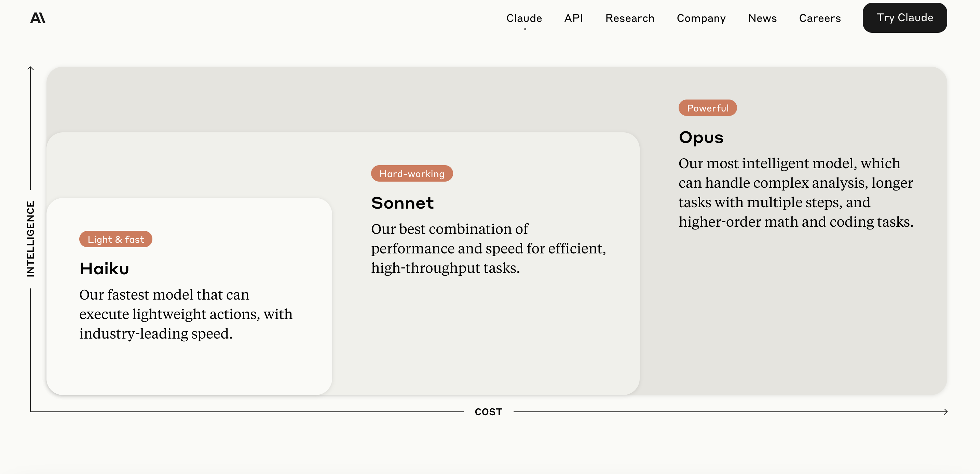Click the Haiku heading
The width and height of the screenshot is (980, 474).
pos(104,269)
